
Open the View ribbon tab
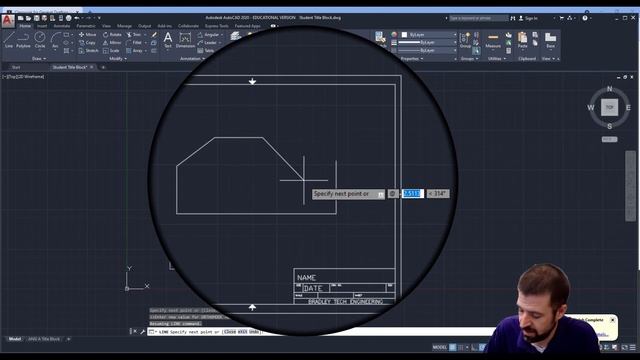[x=107, y=26]
